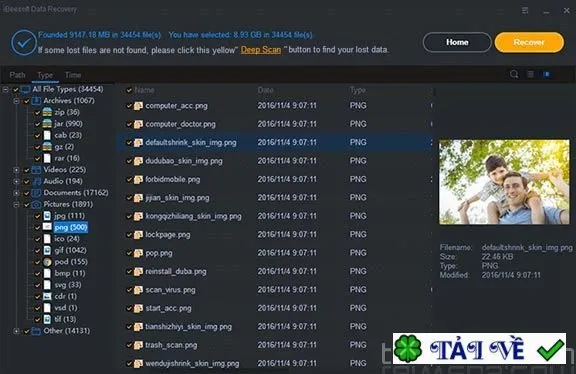576x374 pixels.
Task: Switch to list view icon
Action: (530, 75)
